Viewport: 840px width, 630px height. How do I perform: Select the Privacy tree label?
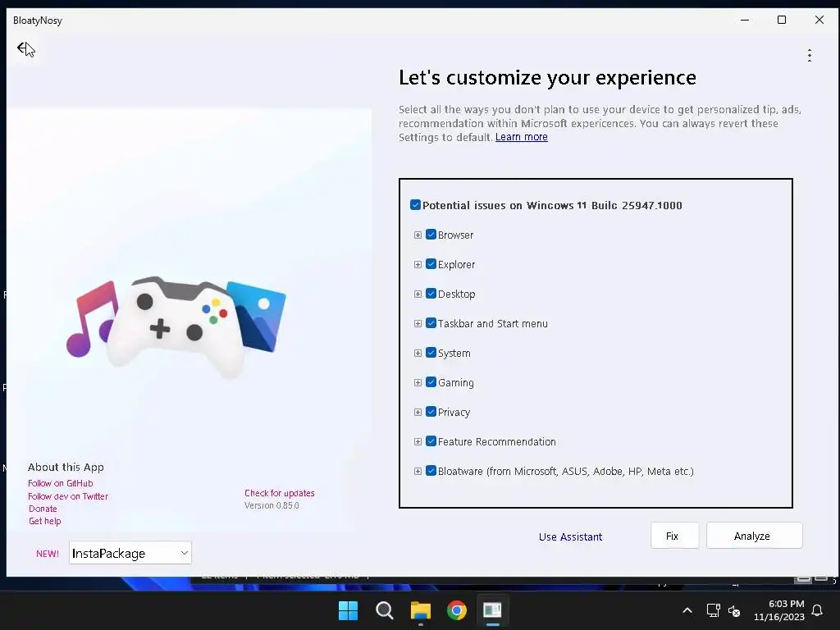[454, 412]
